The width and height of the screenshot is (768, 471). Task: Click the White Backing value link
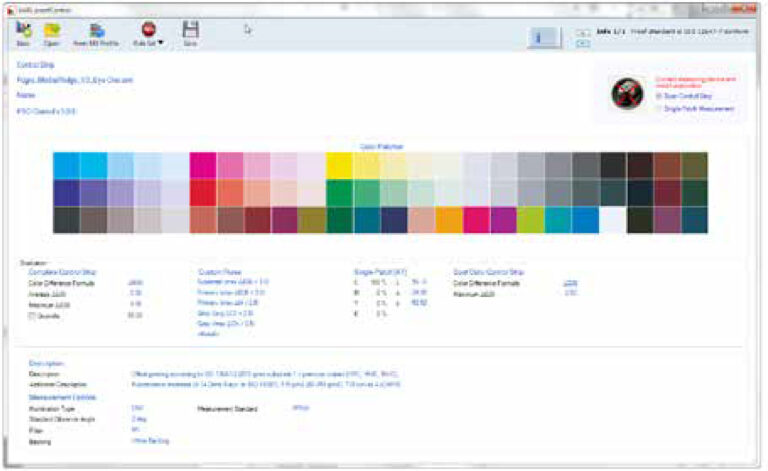click(x=150, y=440)
